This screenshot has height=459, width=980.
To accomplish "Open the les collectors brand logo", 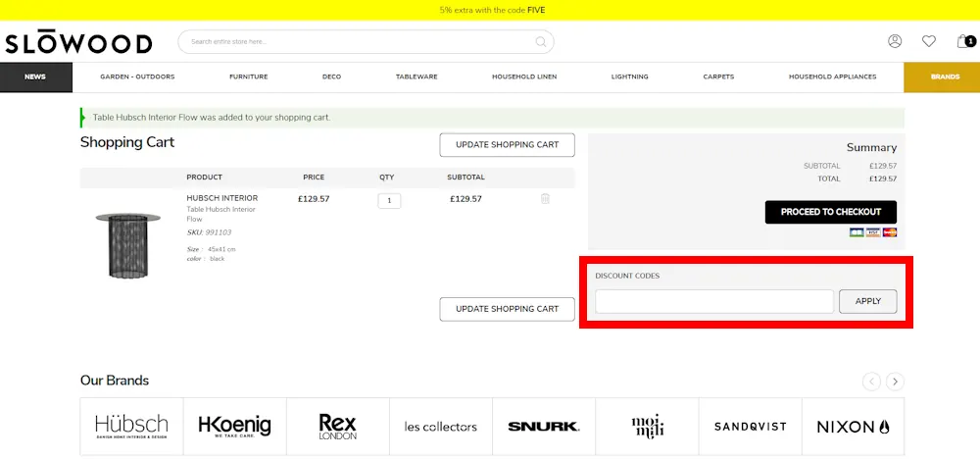I will [x=441, y=427].
